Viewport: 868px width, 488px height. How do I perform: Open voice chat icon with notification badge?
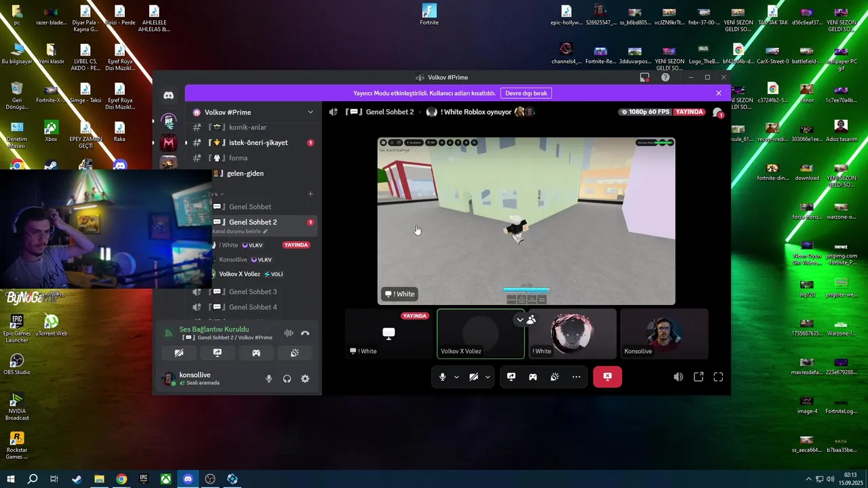click(x=717, y=113)
